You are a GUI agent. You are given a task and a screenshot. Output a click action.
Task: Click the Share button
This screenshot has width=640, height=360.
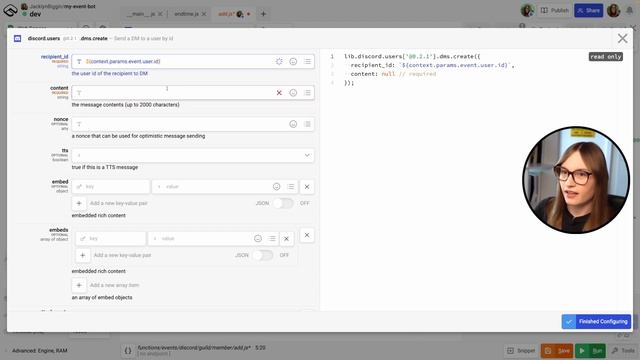(589, 11)
